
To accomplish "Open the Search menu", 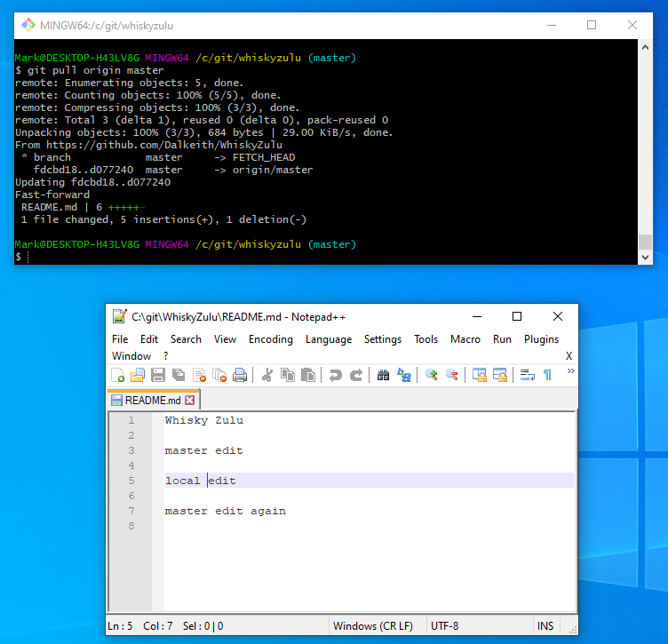I will coord(186,339).
